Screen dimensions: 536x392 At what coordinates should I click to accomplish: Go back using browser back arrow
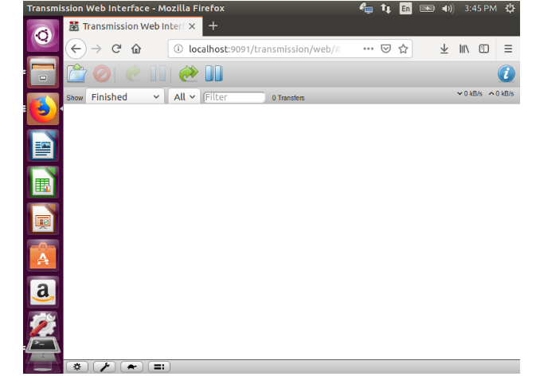click(x=76, y=49)
